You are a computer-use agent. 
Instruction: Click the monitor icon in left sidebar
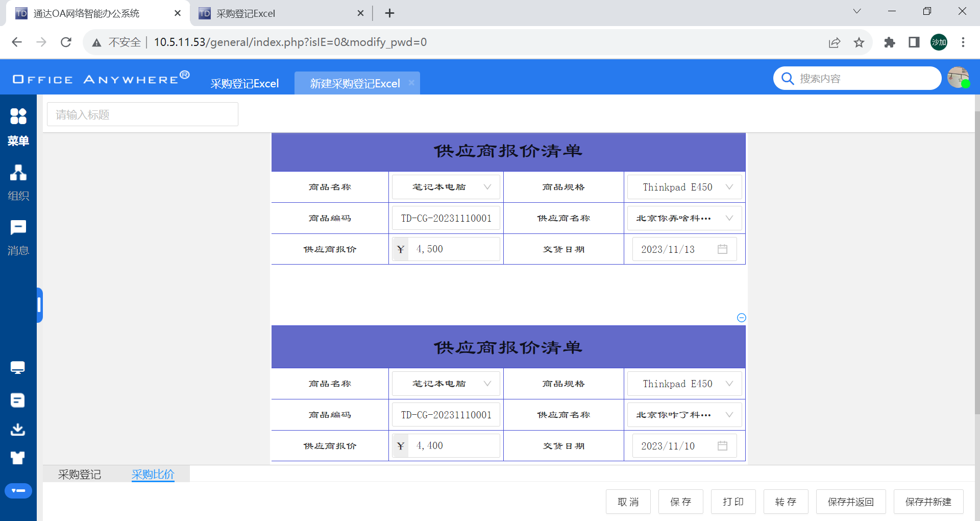pyautogui.click(x=18, y=367)
